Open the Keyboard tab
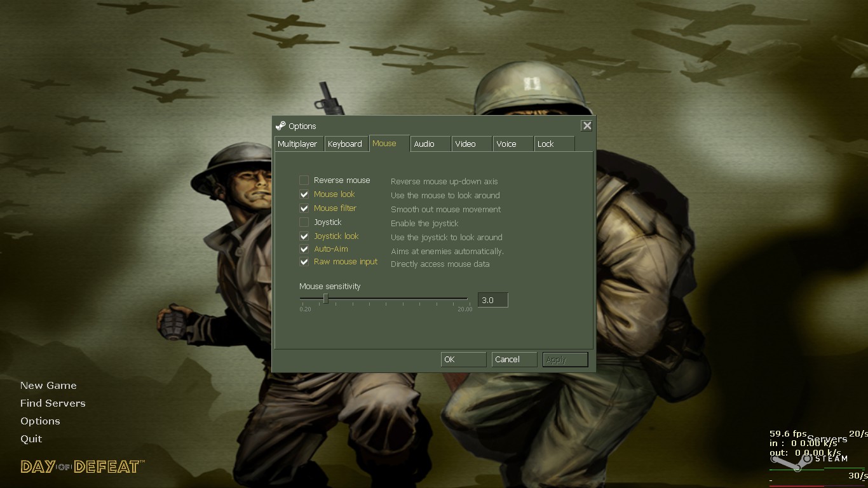 tap(346, 144)
